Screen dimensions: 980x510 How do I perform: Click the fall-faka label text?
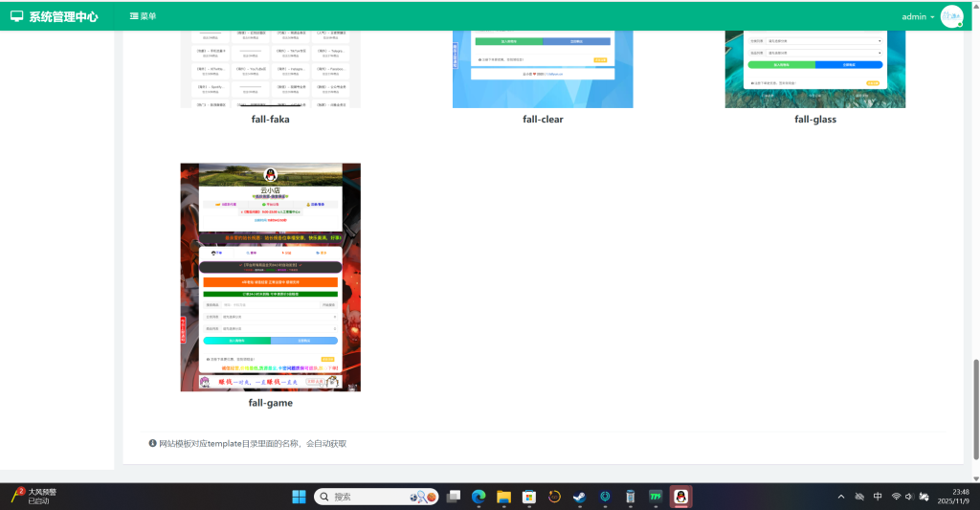tap(271, 120)
